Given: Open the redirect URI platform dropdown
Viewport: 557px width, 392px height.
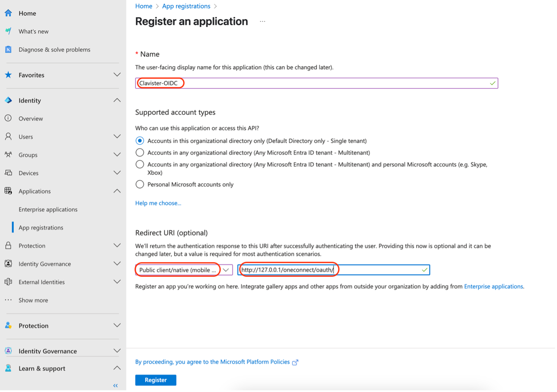Looking at the screenshot, I should pos(184,270).
